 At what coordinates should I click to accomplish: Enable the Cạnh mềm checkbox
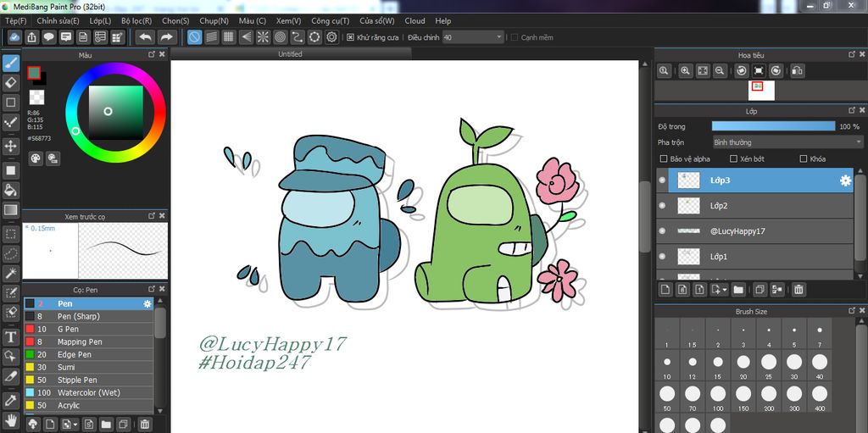[x=515, y=37]
